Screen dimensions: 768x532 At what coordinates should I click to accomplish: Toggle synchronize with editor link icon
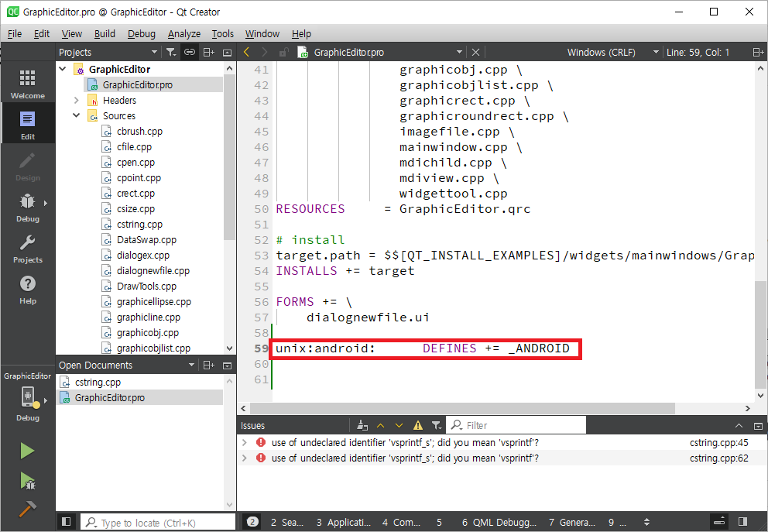point(190,52)
